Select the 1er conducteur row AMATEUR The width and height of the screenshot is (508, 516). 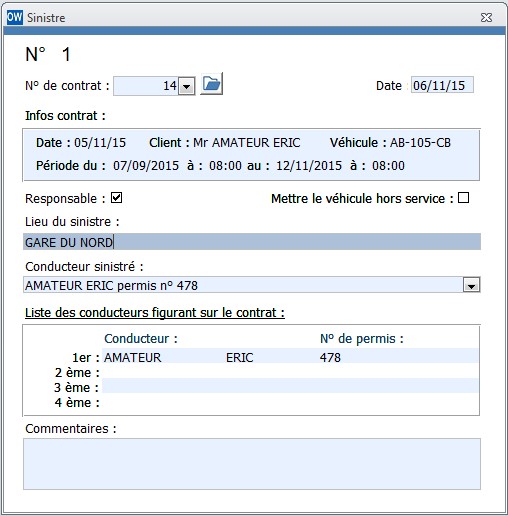click(x=290, y=356)
